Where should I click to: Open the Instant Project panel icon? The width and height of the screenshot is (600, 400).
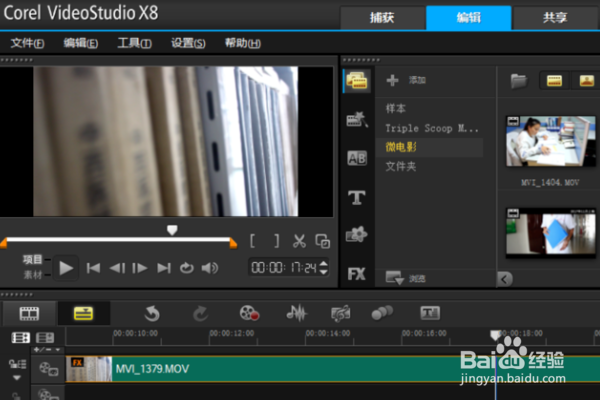(x=357, y=119)
